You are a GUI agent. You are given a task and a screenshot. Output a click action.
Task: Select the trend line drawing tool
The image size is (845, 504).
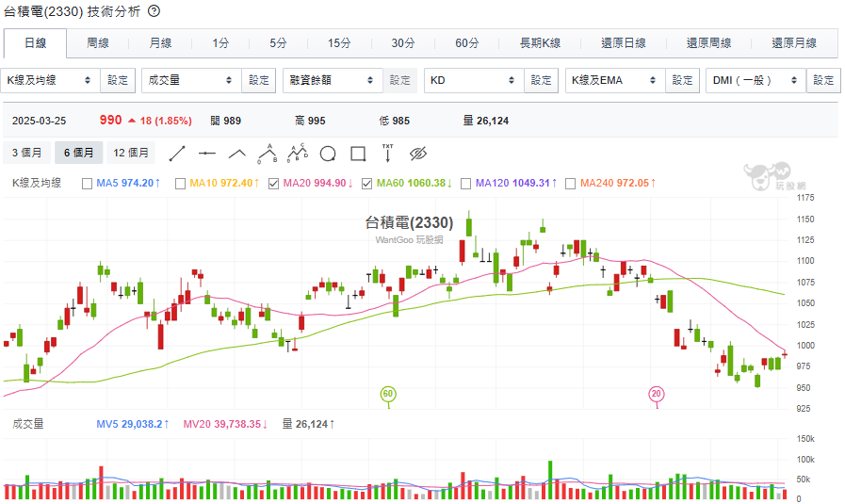click(x=178, y=153)
